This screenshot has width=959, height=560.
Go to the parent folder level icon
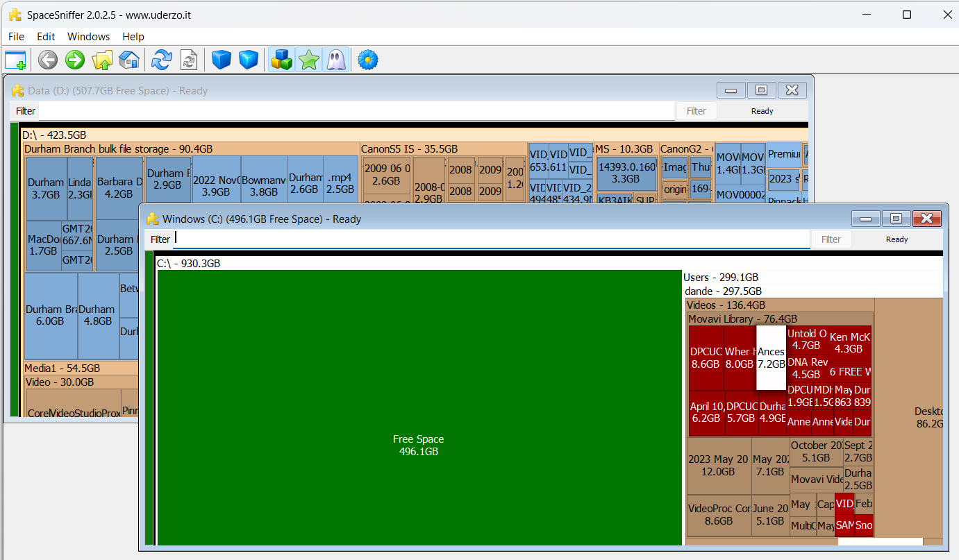click(x=102, y=60)
